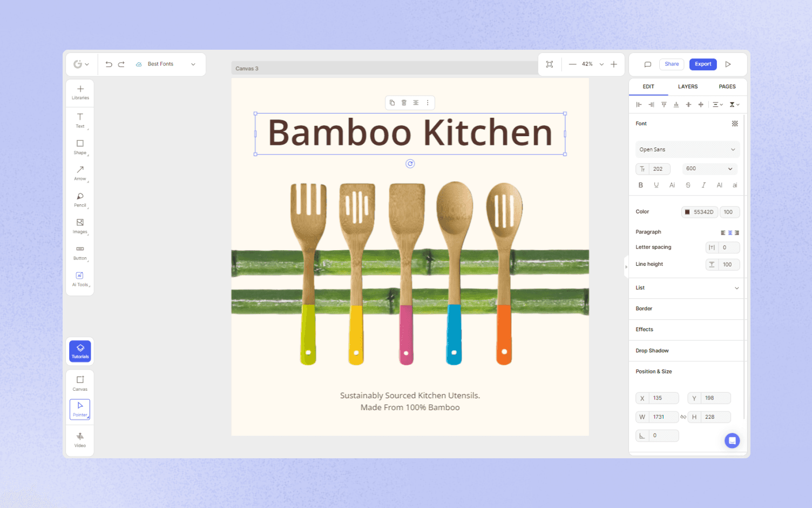Open the Images tool
812x508 pixels.
click(80, 226)
